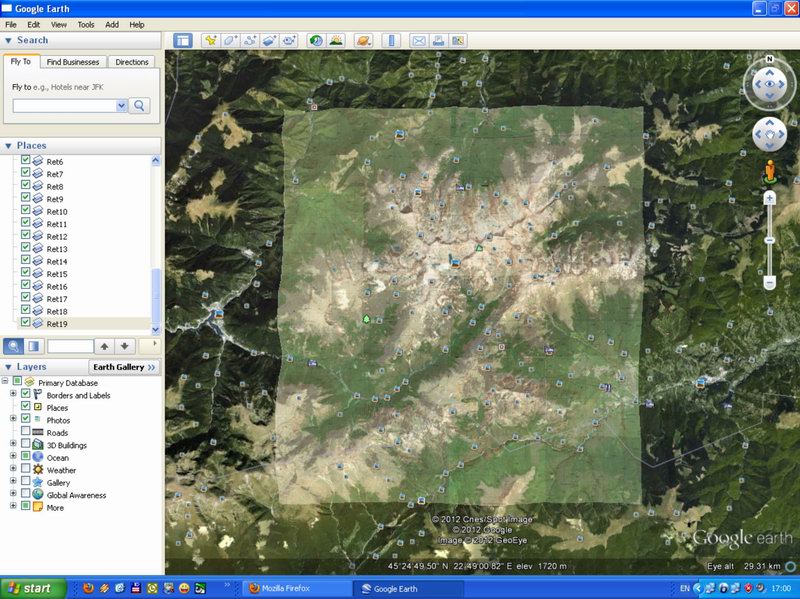Enable the Weather layer checkbox

tap(26, 469)
